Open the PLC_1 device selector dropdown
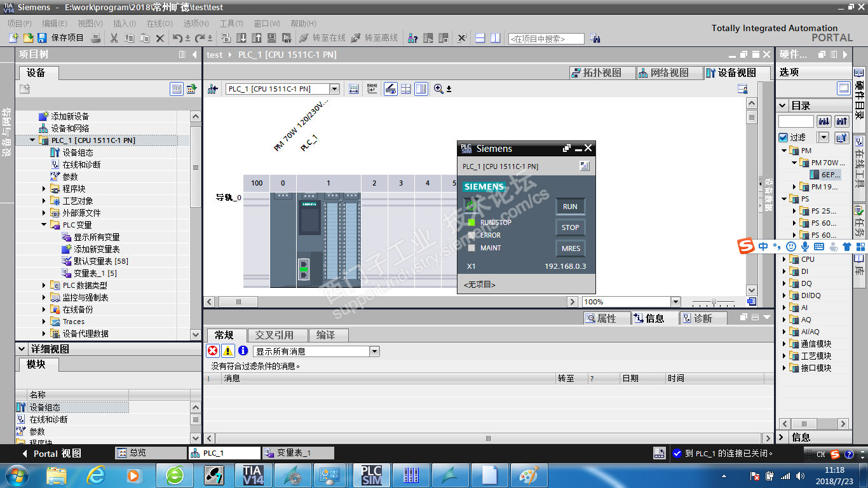868x488 pixels. tap(334, 89)
